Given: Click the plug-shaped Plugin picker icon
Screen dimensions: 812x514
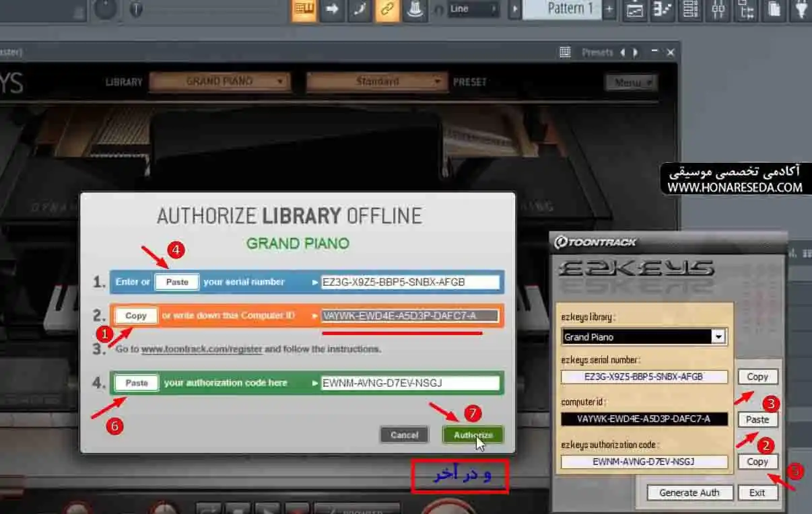Looking at the screenshot, I should click(801, 9).
